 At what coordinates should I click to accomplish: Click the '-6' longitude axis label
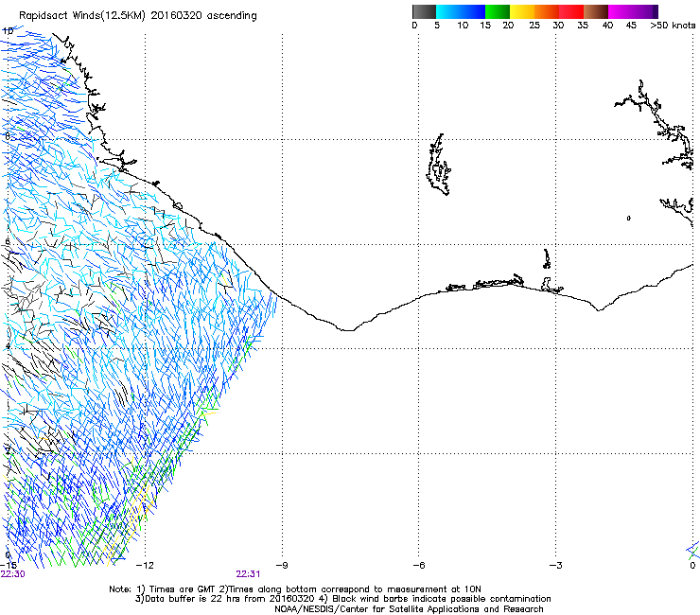[x=419, y=566]
